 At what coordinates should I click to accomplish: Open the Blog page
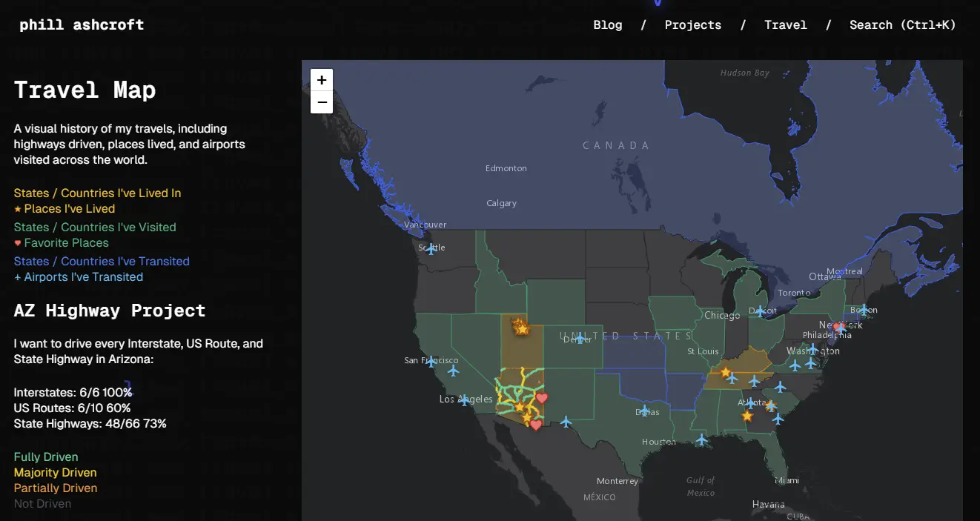point(608,24)
